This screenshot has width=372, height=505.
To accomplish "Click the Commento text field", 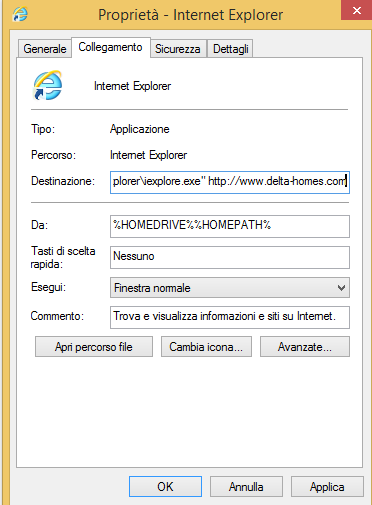I will [x=230, y=317].
